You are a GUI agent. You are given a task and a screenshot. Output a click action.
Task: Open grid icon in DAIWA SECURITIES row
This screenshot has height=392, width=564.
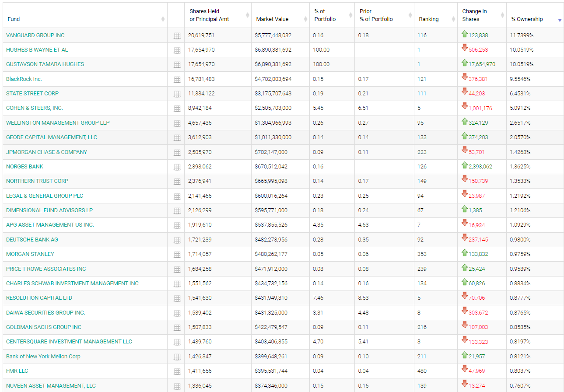pos(177,313)
